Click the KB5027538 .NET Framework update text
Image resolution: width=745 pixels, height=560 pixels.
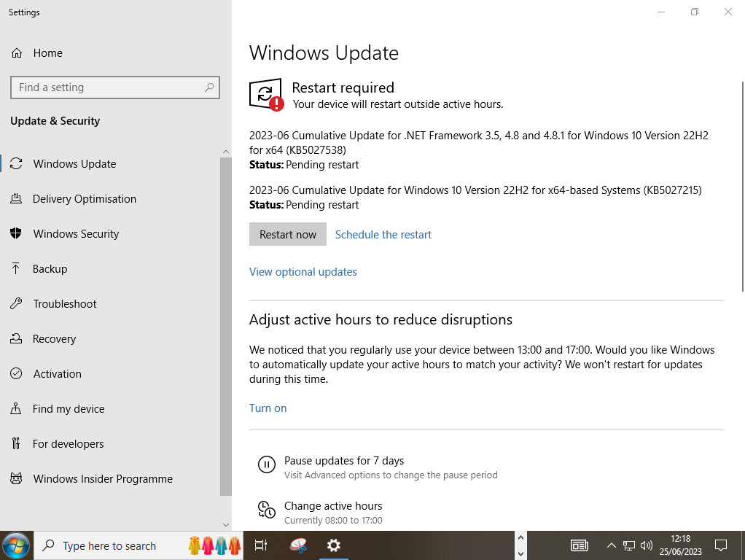click(x=478, y=143)
